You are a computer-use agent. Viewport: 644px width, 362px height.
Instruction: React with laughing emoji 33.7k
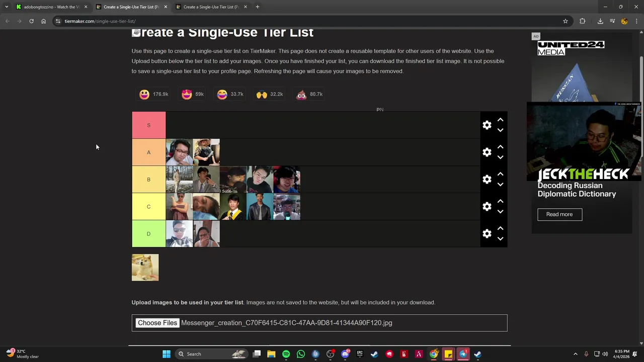[x=230, y=95]
